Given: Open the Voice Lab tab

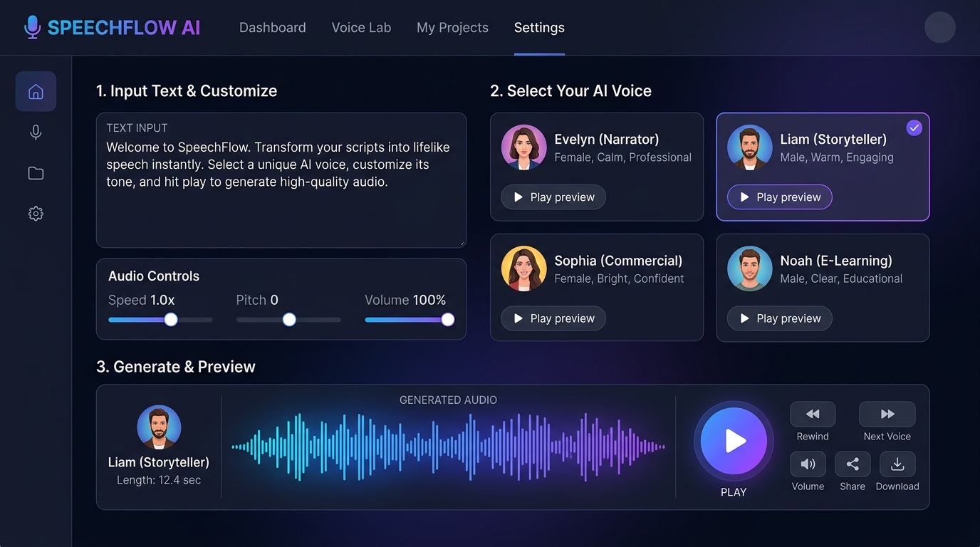Looking at the screenshot, I should pyautogui.click(x=361, y=27).
